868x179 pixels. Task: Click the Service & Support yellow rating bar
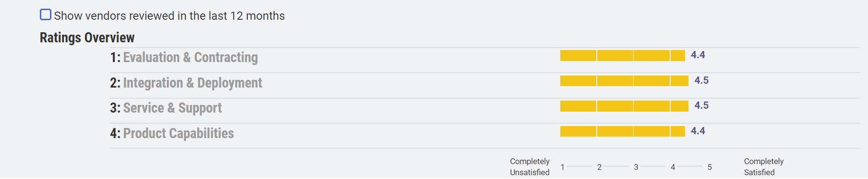click(x=624, y=106)
